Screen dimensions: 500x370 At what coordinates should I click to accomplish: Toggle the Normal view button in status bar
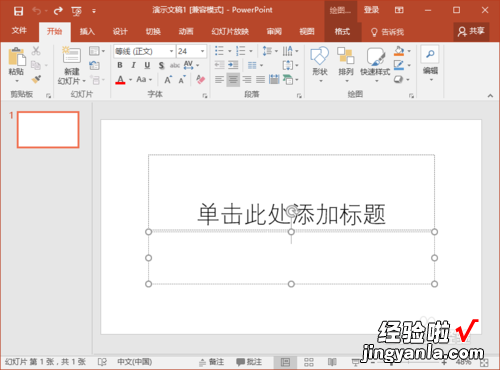pos(285,362)
